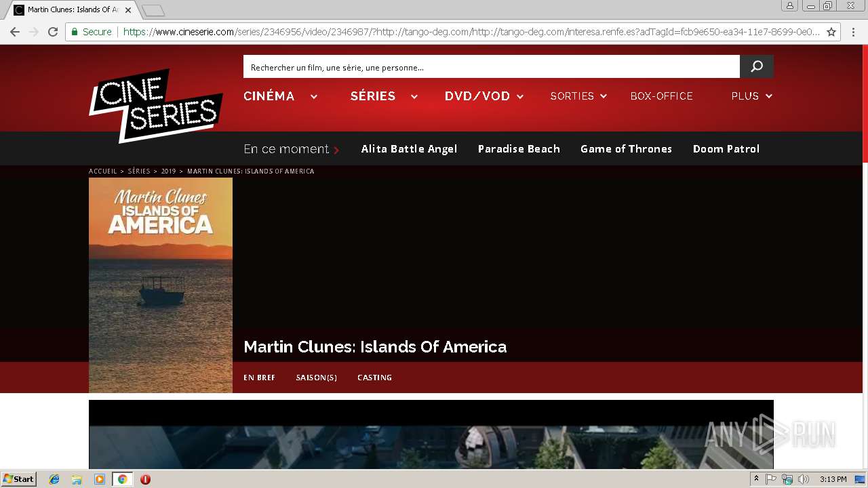Bookmark this page with star icon
This screenshot has width=868, height=488.
(831, 32)
